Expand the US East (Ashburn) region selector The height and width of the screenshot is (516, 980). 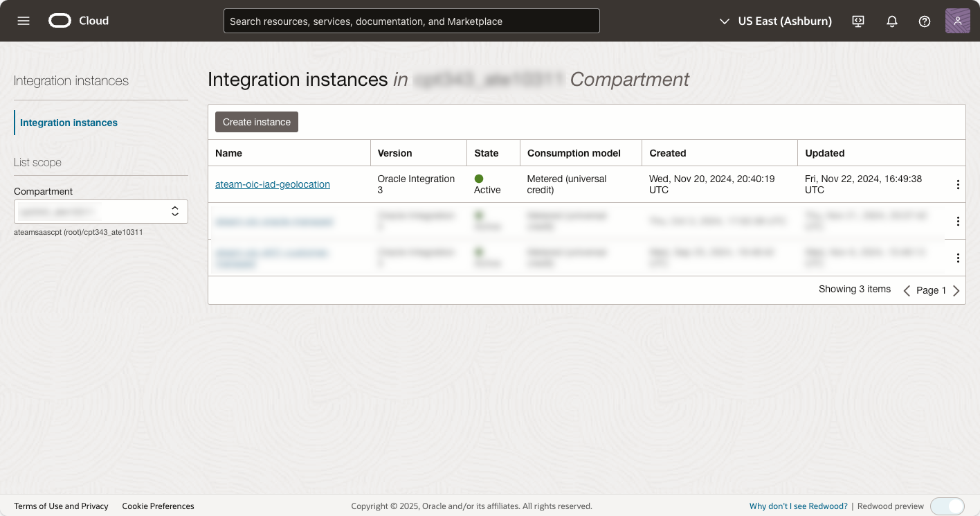[775, 21]
